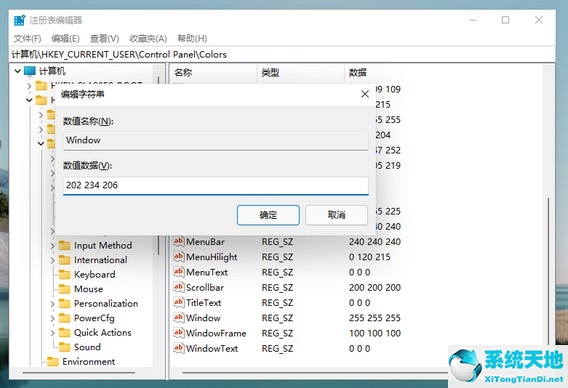
Task: Open the 收藏夹(A) menu
Action: (148, 38)
